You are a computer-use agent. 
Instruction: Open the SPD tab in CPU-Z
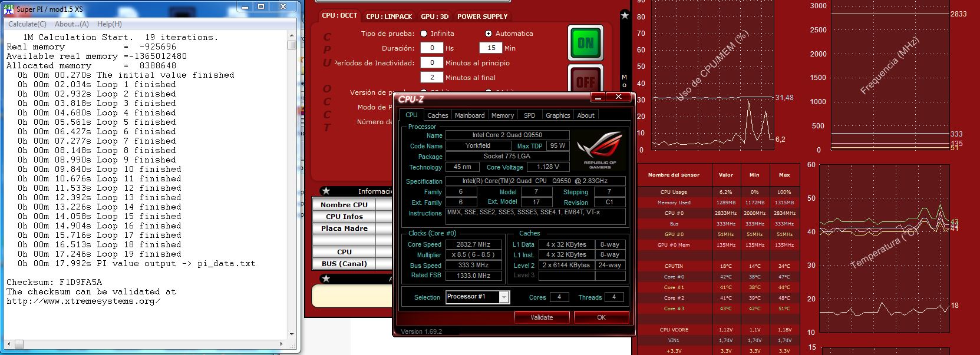pyautogui.click(x=530, y=115)
